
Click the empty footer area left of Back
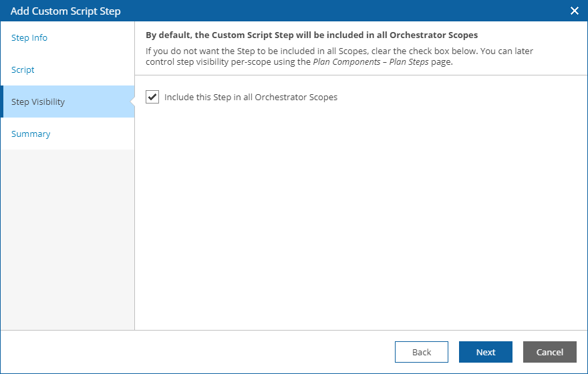pos(200,352)
